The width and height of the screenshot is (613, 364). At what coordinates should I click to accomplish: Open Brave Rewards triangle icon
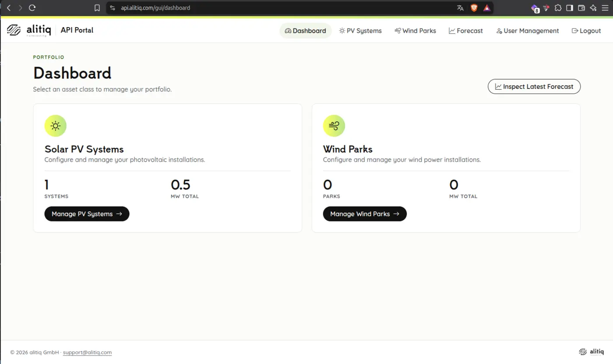coord(487,8)
